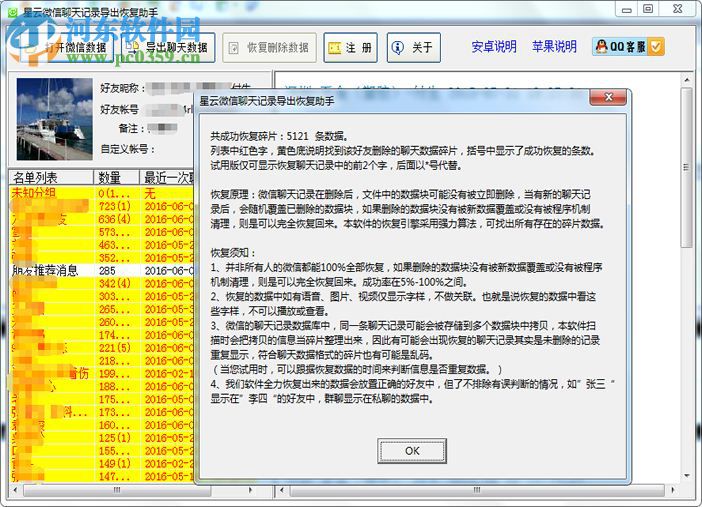Select the 未知分组 list row
The image size is (702, 507).
[102, 193]
